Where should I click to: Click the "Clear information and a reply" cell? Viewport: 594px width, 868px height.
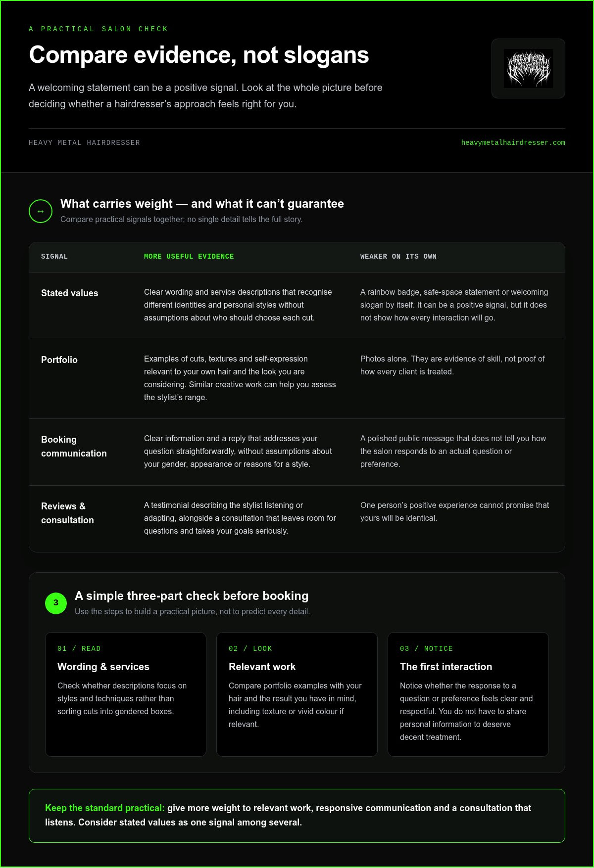click(238, 452)
